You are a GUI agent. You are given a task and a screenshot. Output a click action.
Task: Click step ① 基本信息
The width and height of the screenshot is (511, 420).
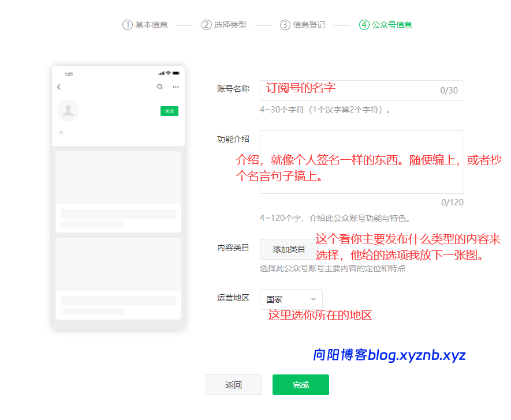click(144, 25)
